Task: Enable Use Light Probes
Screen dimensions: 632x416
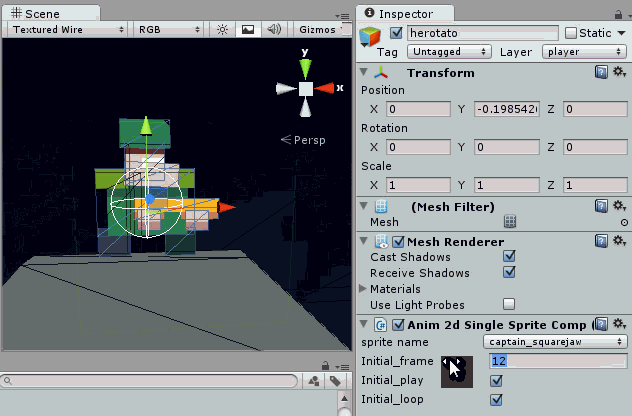Action: point(509,304)
